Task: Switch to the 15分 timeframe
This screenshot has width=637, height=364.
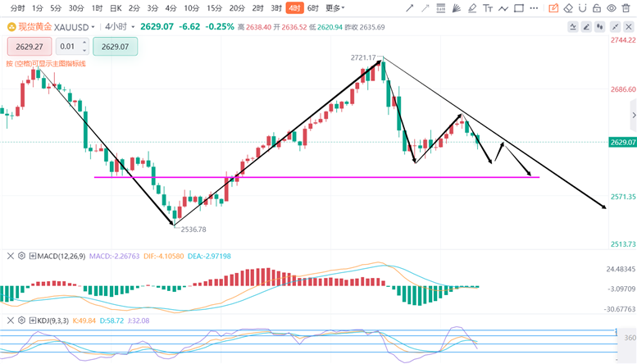Action: click(214, 8)
